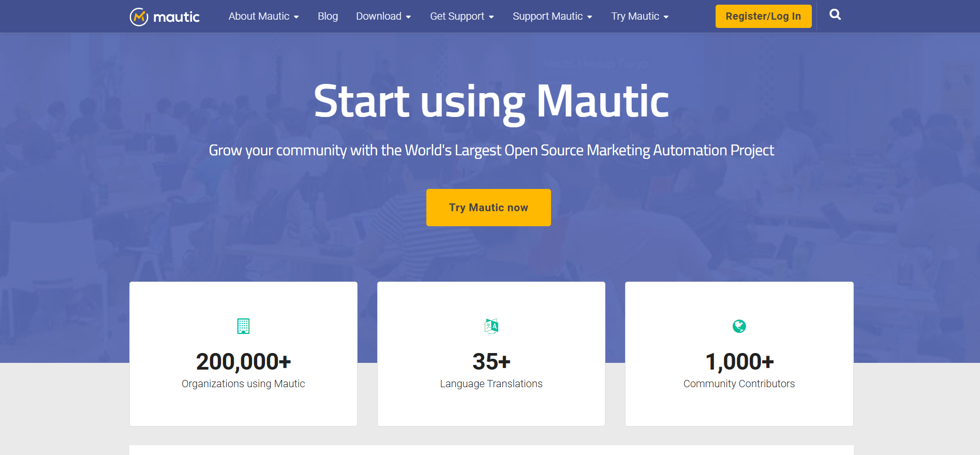This screenshot has height=455, width=980.
Task: Open the Blog menu item
Action: pyautogui.click(x=328, y=17)
